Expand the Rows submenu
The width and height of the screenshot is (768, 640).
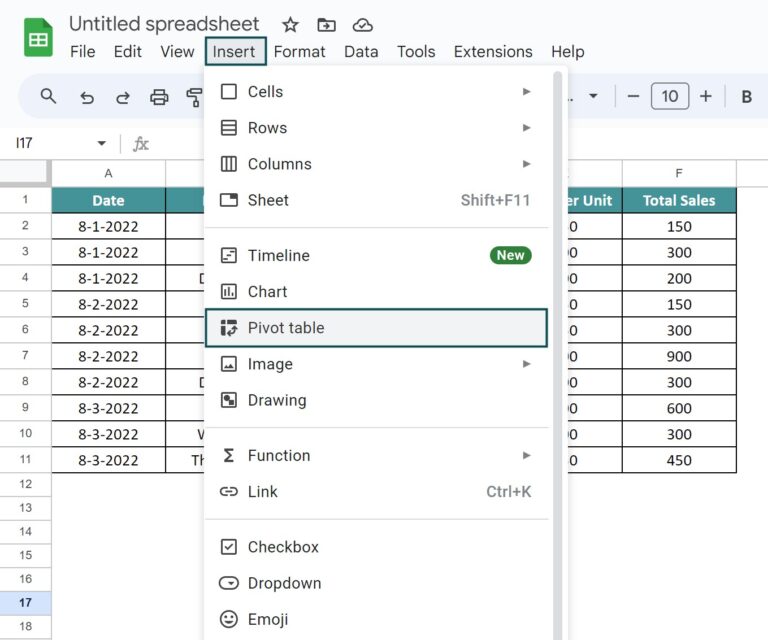[376, 128]
